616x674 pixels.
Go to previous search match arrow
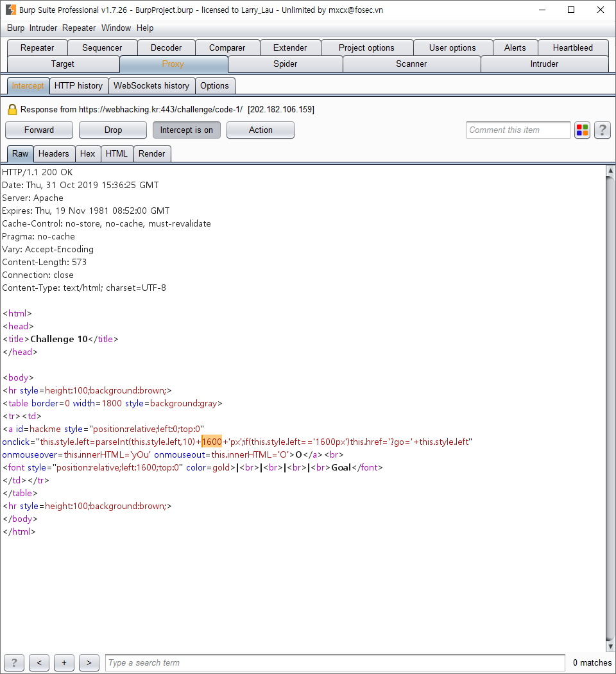[39, 662]
